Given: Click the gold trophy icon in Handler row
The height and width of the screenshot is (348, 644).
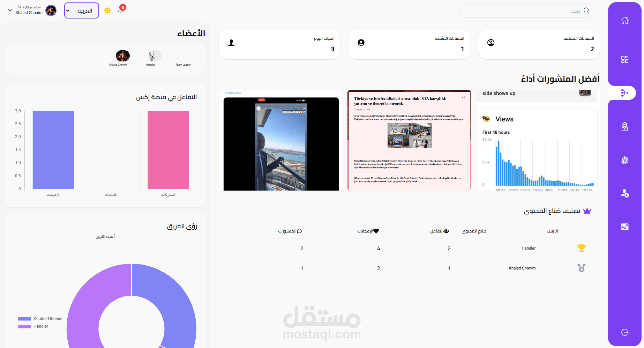Looking at the screenshot, I should 582,248.
